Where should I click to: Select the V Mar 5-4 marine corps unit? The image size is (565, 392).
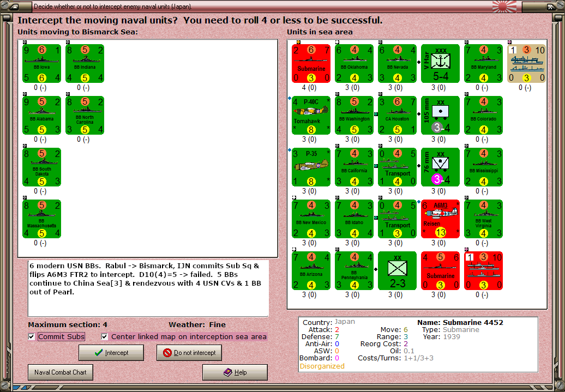pos(440,63)
